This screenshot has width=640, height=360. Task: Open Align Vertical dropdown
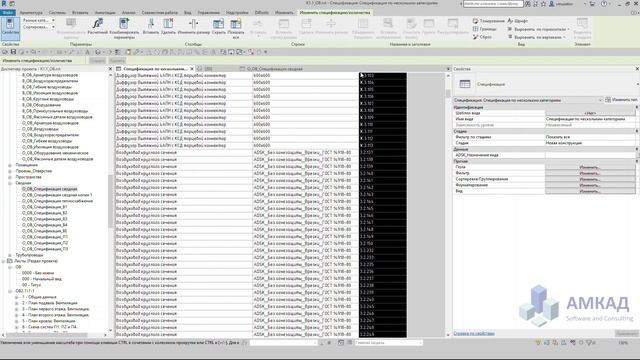coord(537,37)
